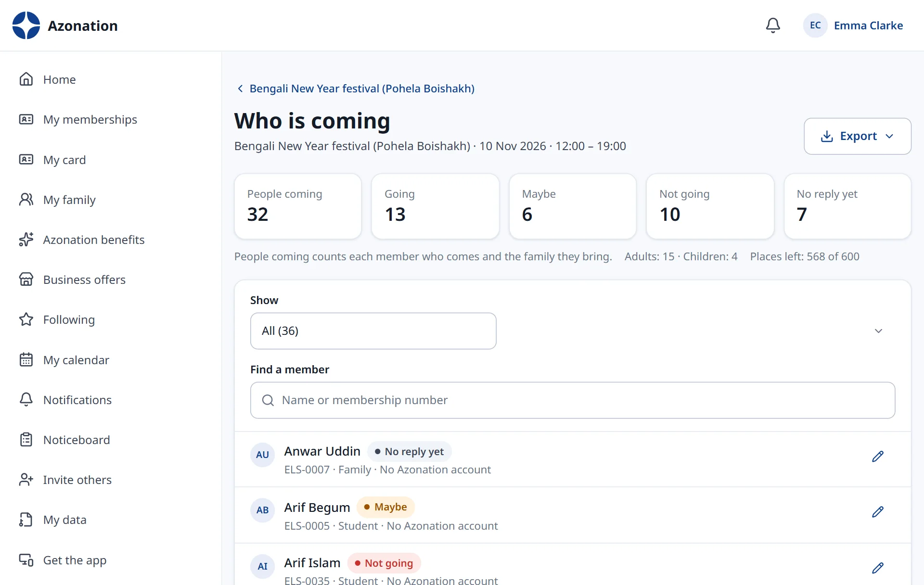The width and height of the screenshot is (924, 585).
Task: Click the Maybe 6 card
Action: click(573, 206)
